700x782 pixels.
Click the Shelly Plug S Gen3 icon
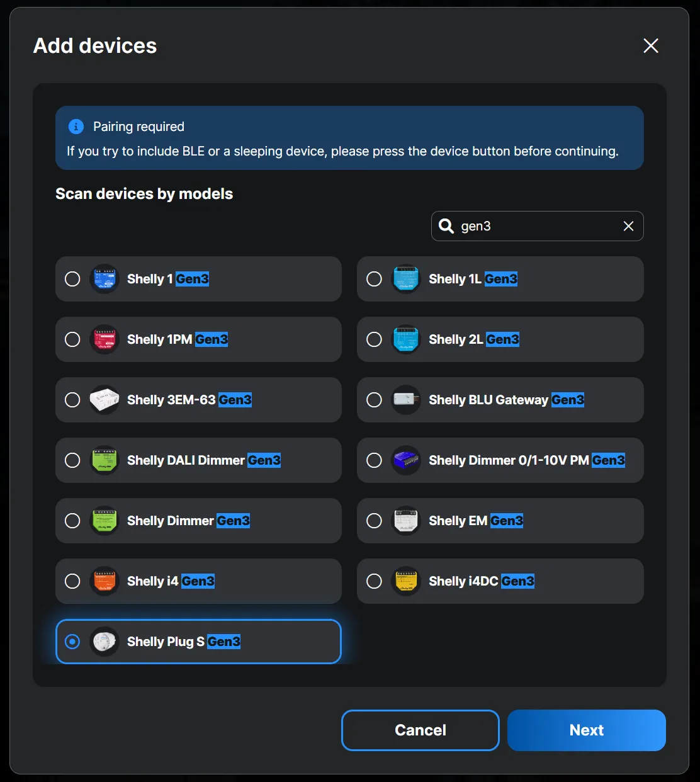coord(104,642)
